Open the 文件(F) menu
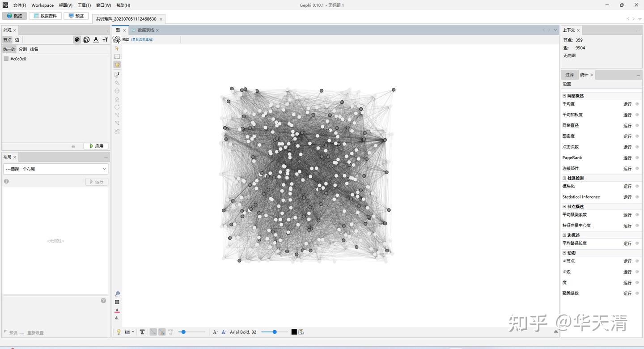 pyautogui.click(x=20, y=5)
